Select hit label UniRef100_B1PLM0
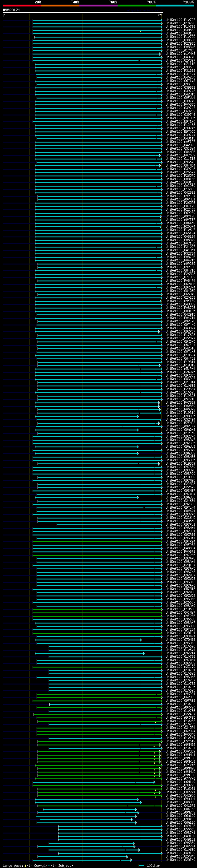 click(180, 433)
